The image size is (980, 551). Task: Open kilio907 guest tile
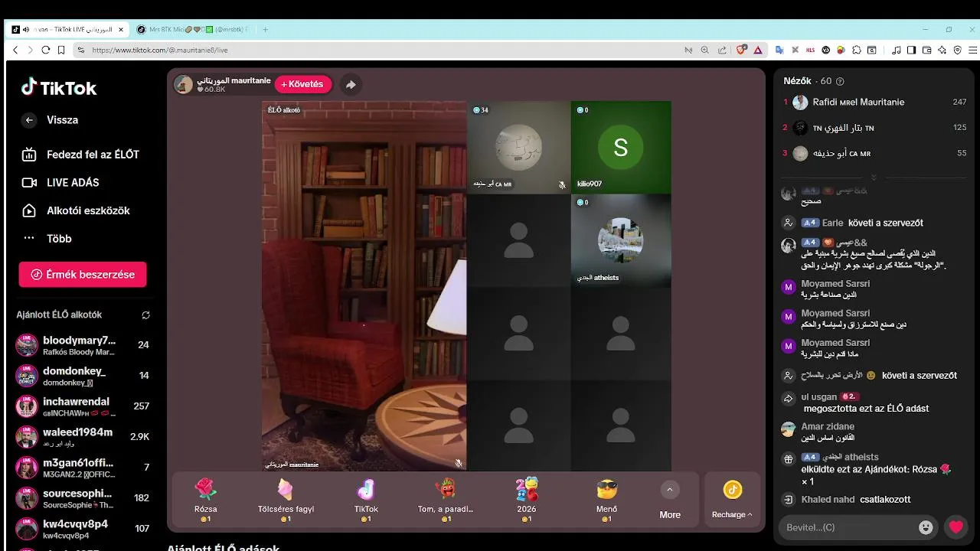(x=621, y=148)
